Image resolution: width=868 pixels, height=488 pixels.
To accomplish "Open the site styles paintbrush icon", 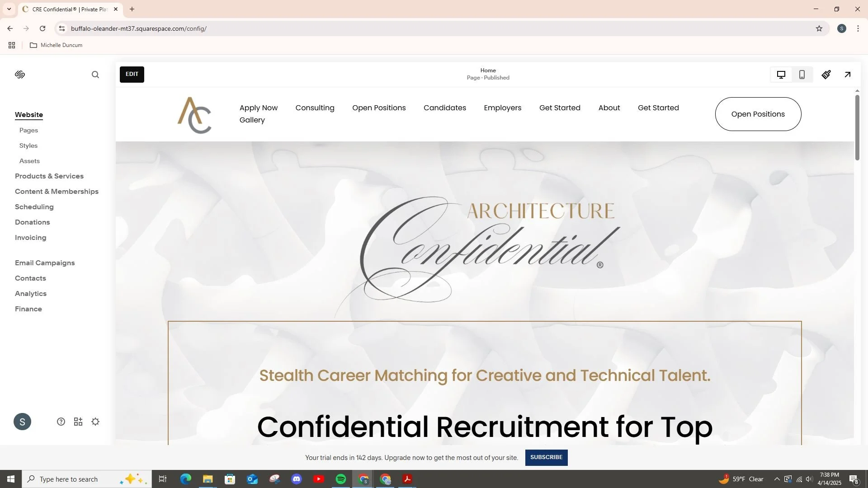I will (826, 75).
